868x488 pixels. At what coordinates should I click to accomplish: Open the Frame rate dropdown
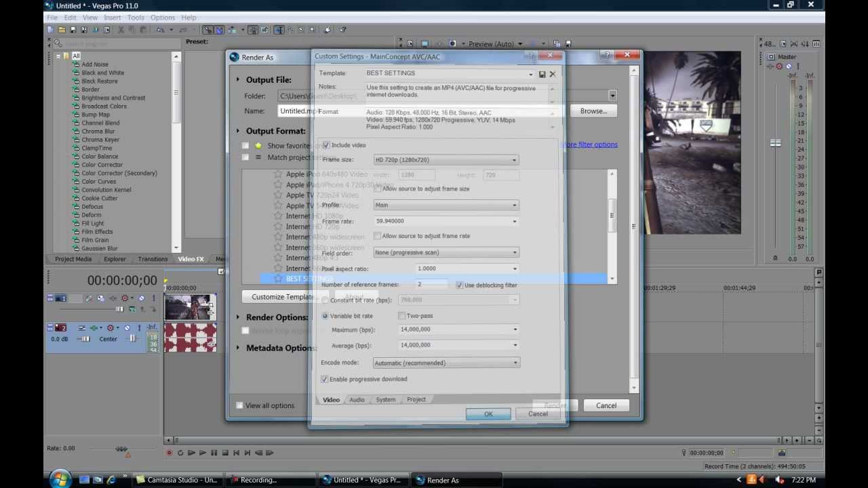pyautogui.click(x=514, y=221)
